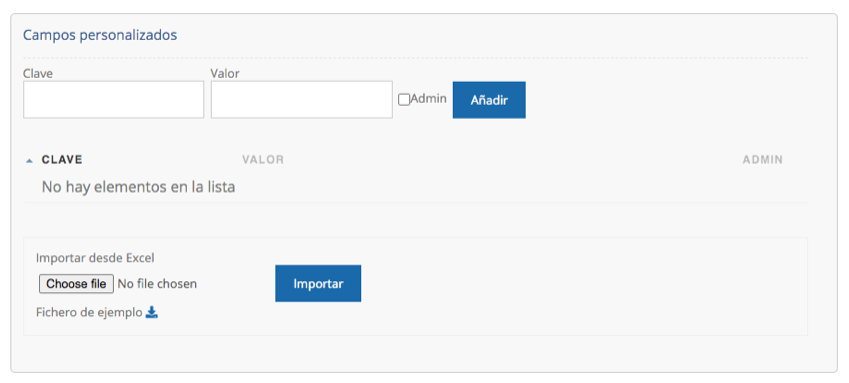
Task: Enable the Admin checkbox
Action: (x=404, y=100)
